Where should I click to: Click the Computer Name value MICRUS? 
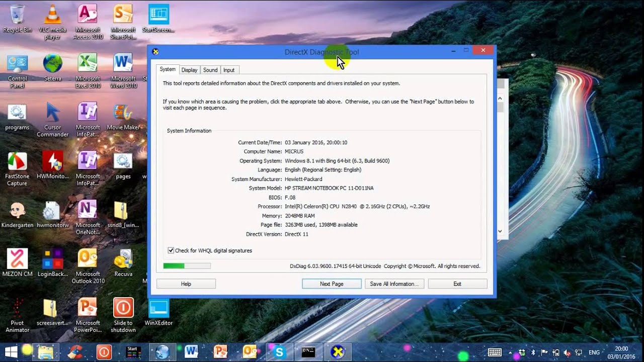(x=294, y=151)
